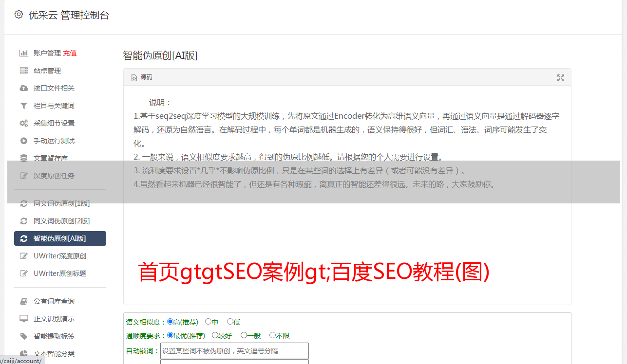
Task: Select 最优(推荐) for 通顺度要求
Action: 170,335
